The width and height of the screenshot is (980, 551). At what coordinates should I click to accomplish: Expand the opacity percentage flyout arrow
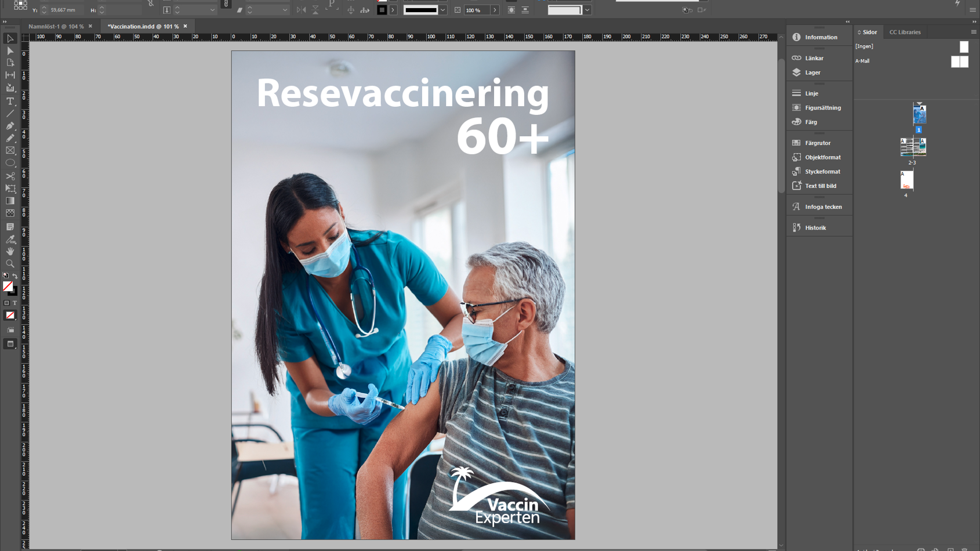495,10
